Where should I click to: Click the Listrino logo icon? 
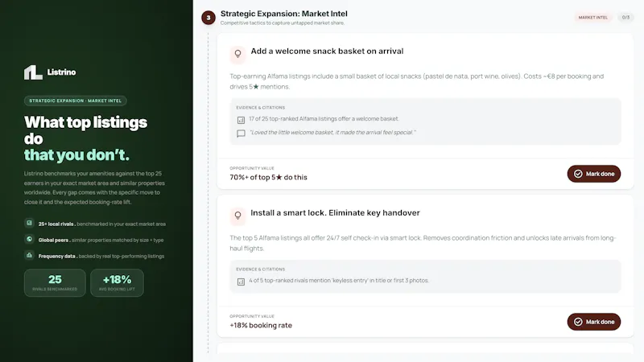pos(33,72)
